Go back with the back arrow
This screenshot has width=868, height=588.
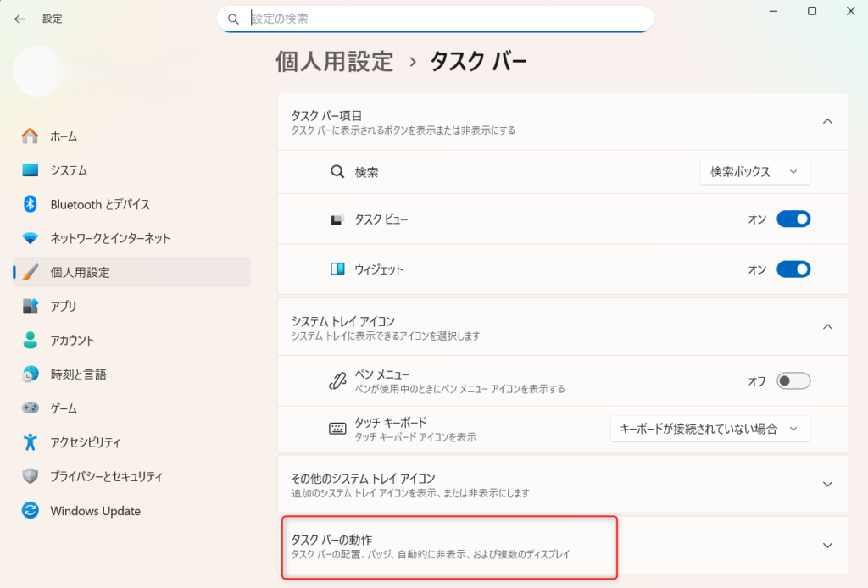19,19
